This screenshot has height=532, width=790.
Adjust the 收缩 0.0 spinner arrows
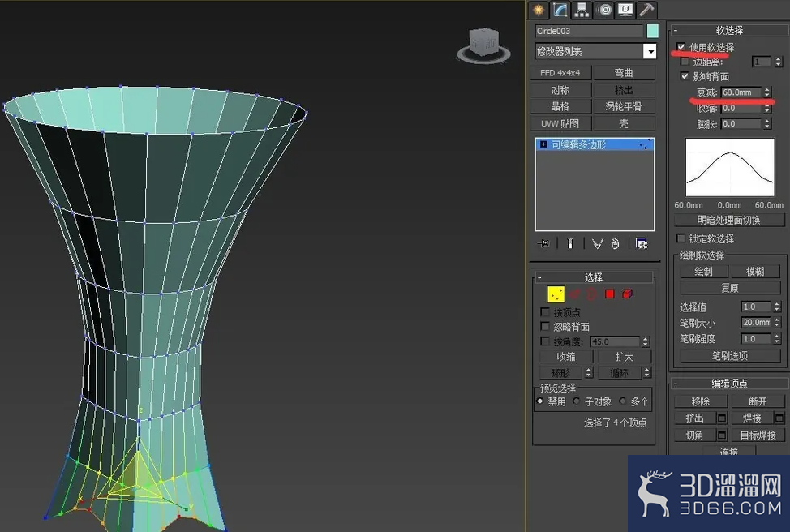click(x=767, y=109)
